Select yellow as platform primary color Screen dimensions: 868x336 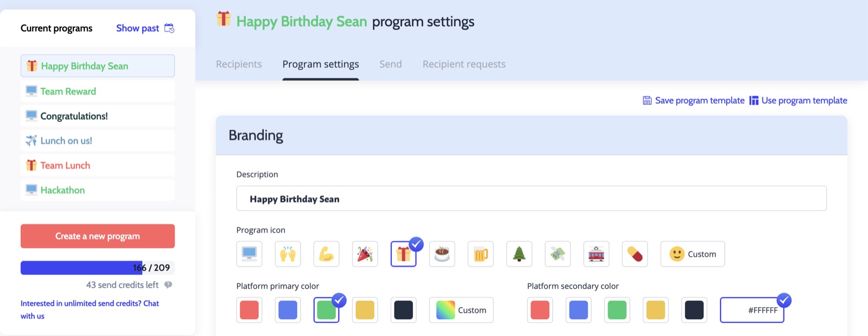(365, 310)
